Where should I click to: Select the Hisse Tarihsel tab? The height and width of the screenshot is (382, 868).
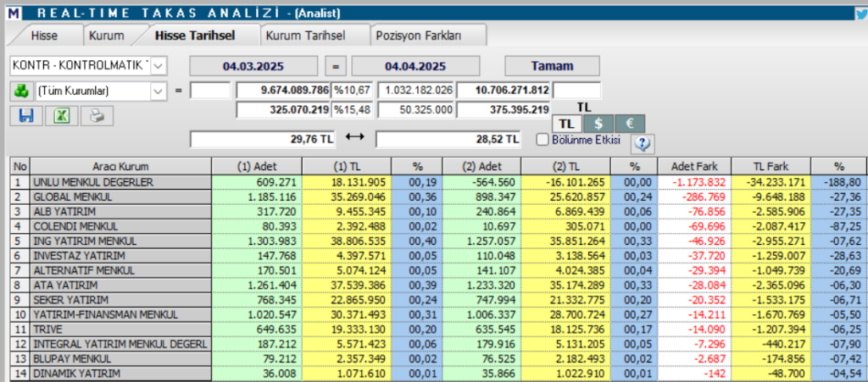pos(195,36)
